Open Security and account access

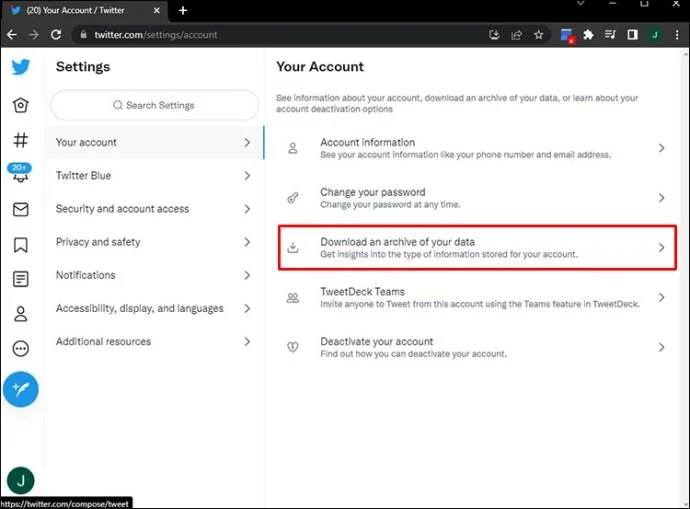point(154,209)
